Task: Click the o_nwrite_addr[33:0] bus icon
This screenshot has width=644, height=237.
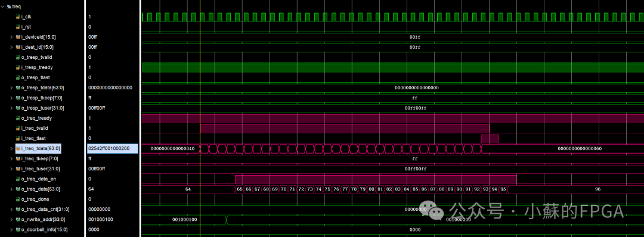Action: tap(18, 219)
